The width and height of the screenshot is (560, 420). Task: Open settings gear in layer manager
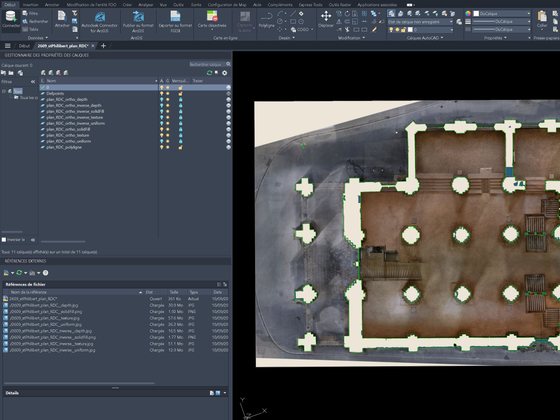pyautogui.click(x=224, y=73)
